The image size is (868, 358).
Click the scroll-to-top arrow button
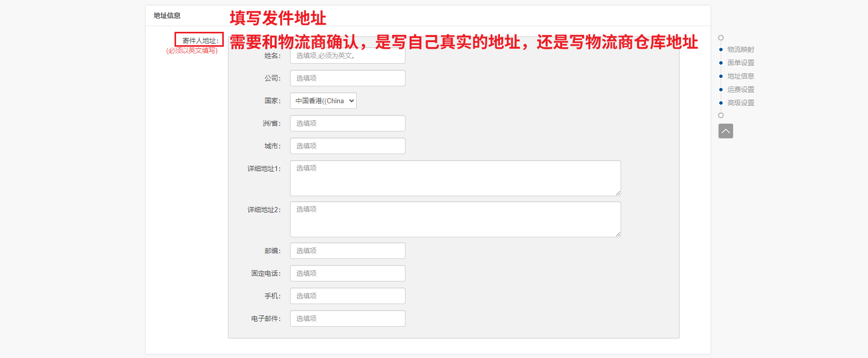(725, 131)
